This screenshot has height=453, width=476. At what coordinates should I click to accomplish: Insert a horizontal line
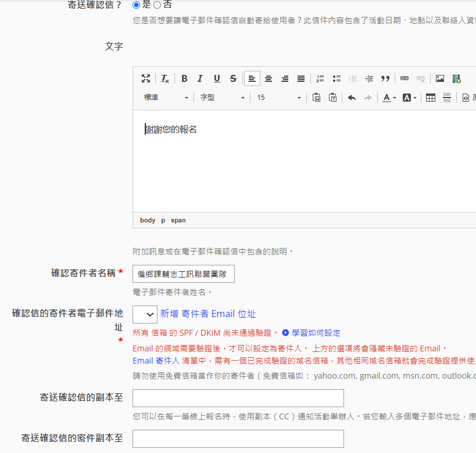pos(447,98)
